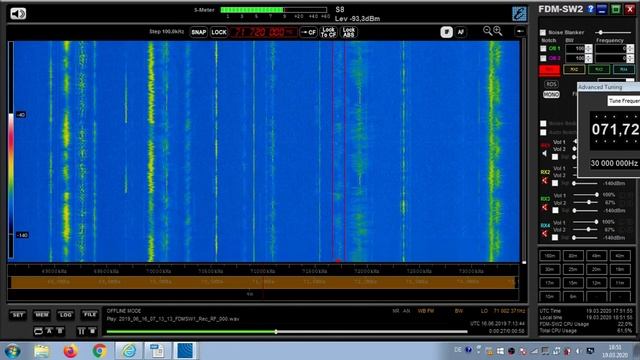Viewport: 640px width, 360px height.
Task: Enable the RX4 squelch checkbox
Action: coord(555,237)
